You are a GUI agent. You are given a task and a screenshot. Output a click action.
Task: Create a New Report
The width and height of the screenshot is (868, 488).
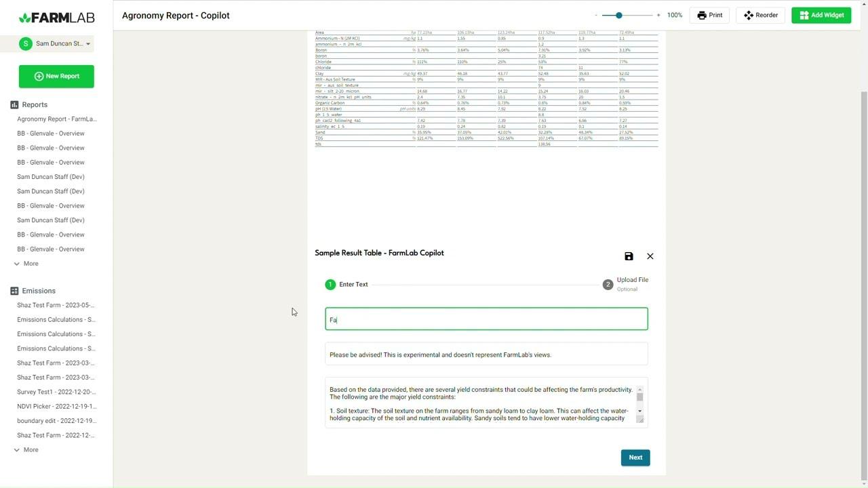pyautogui.click(x=56, y=77)
